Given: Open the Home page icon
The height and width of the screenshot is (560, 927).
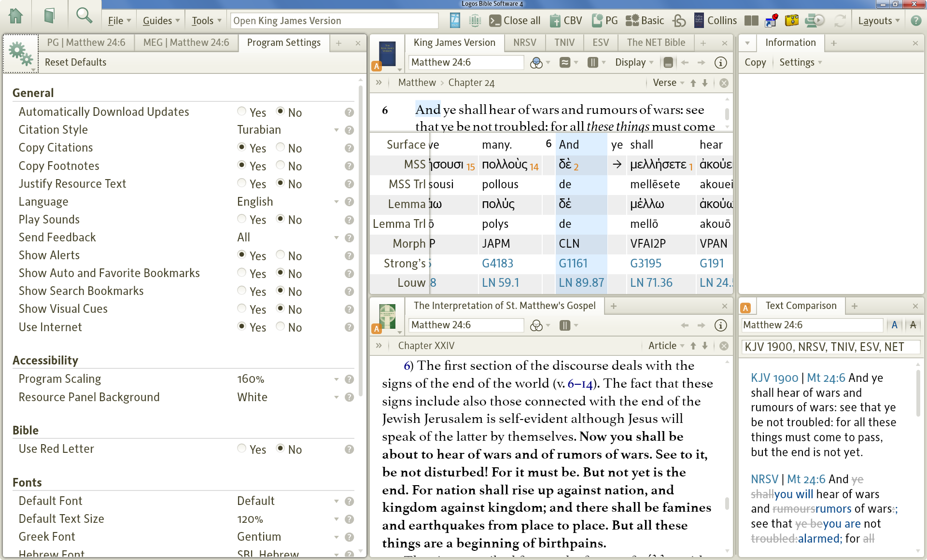Looking at the screenshot, I should 15,16.
